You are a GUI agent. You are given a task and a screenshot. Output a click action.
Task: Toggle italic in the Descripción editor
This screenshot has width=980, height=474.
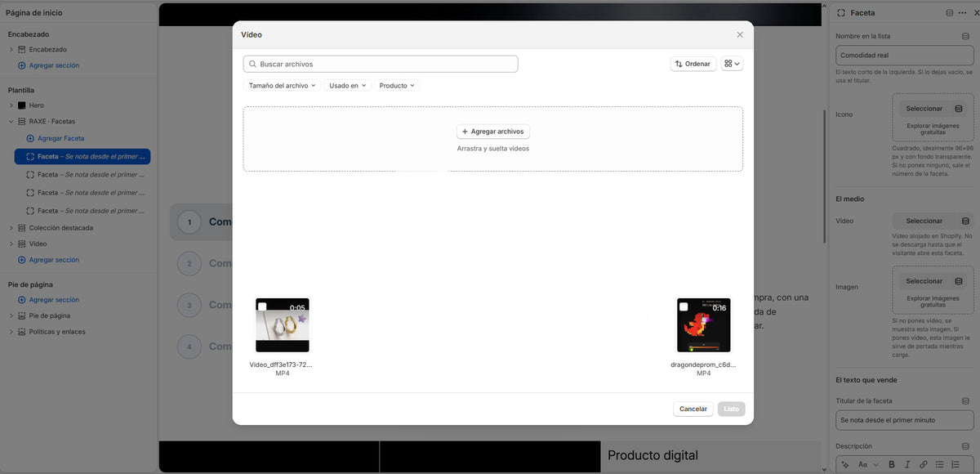[x=907, y=464]
